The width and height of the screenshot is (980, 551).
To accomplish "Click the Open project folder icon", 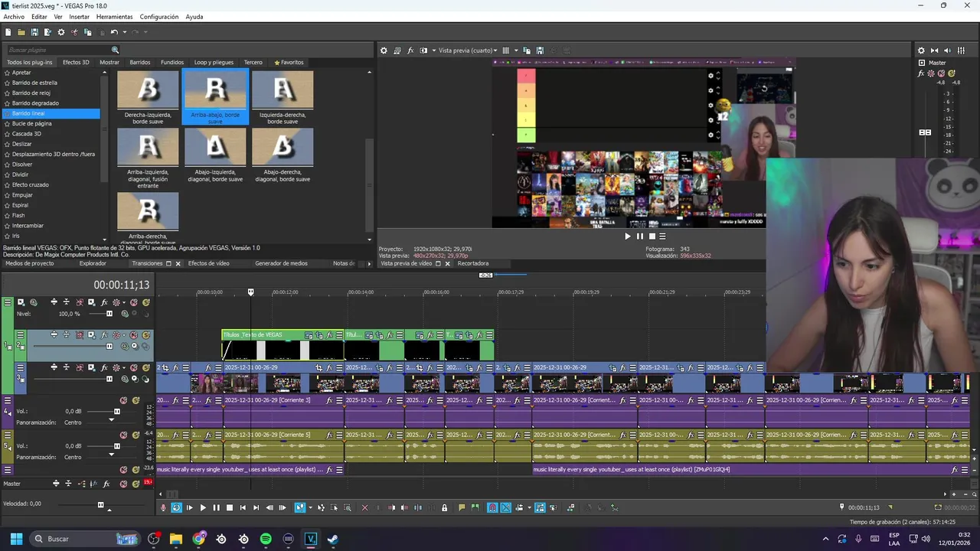I will tap(21, 32).
